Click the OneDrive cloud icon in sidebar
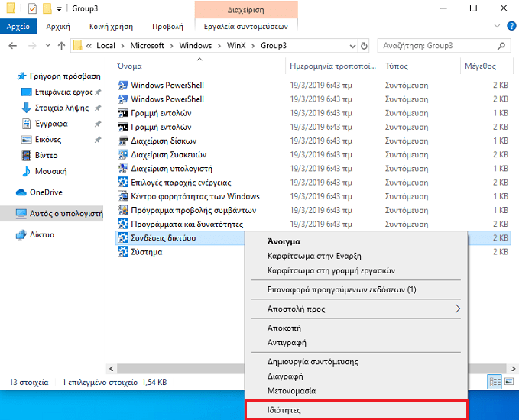Image resolution: width=519 pixels, height=420 pixels. (21, 192)
